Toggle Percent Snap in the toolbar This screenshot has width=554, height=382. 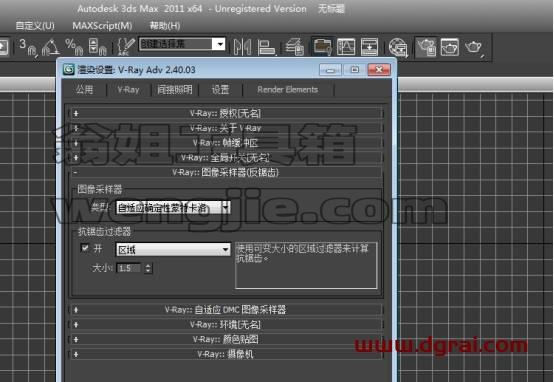(x=74, y=47)
